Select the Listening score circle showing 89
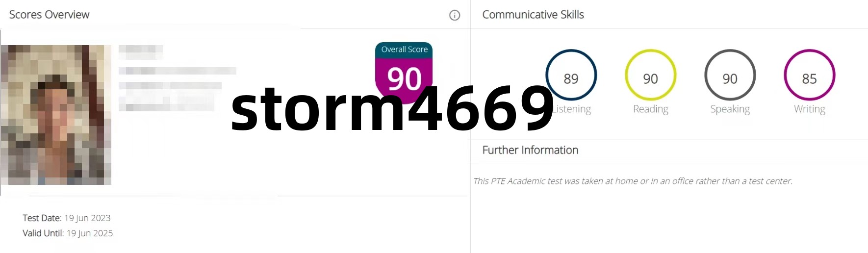Screen dimensions: 868x253 pyautogui.click(x=571, y=75)
